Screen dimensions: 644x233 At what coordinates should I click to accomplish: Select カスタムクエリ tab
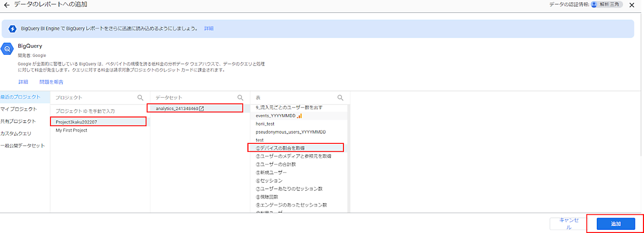coord(25,133)
